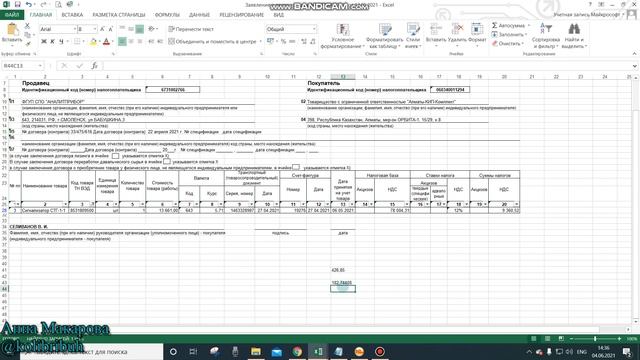The width and height of the screenshot is (640, 360).
Task: Open AutoSum (Автосумма) dropdown arrow
Action: coord(528,26)
